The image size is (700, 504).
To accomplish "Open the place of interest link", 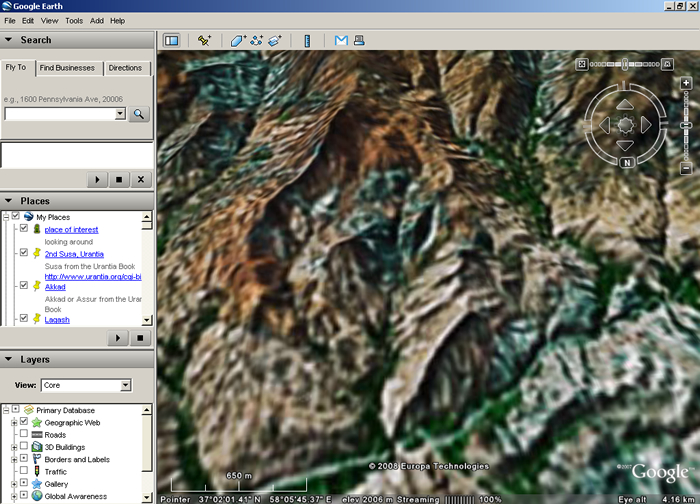I will click(71, 229).
